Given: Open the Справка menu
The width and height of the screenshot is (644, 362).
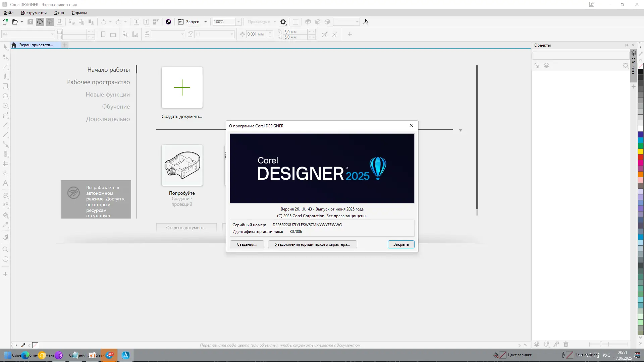Looking at the screenshot, I should [x=79, y=13].
